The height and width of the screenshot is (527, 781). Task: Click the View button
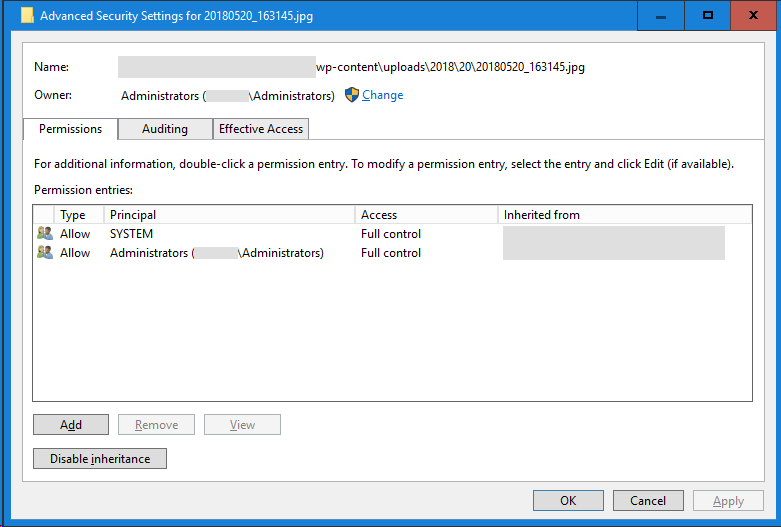click(242, 424)
